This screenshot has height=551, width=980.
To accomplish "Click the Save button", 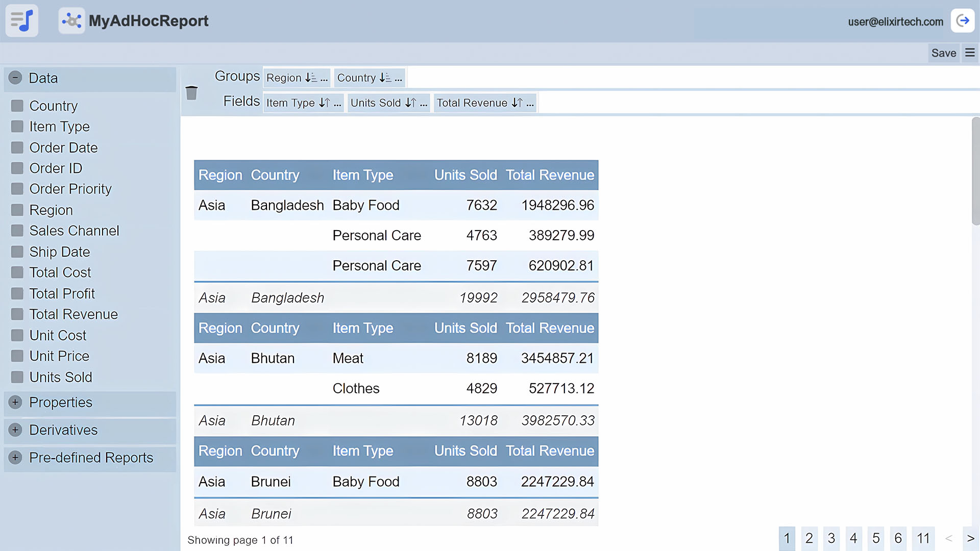I will coord(943,53).
